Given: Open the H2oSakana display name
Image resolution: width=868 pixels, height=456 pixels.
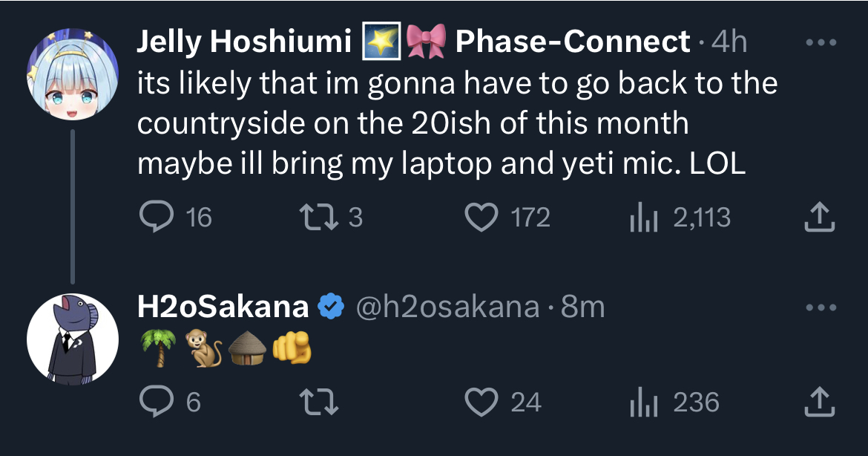Looking at the screenshot, I should click(223, 307).
